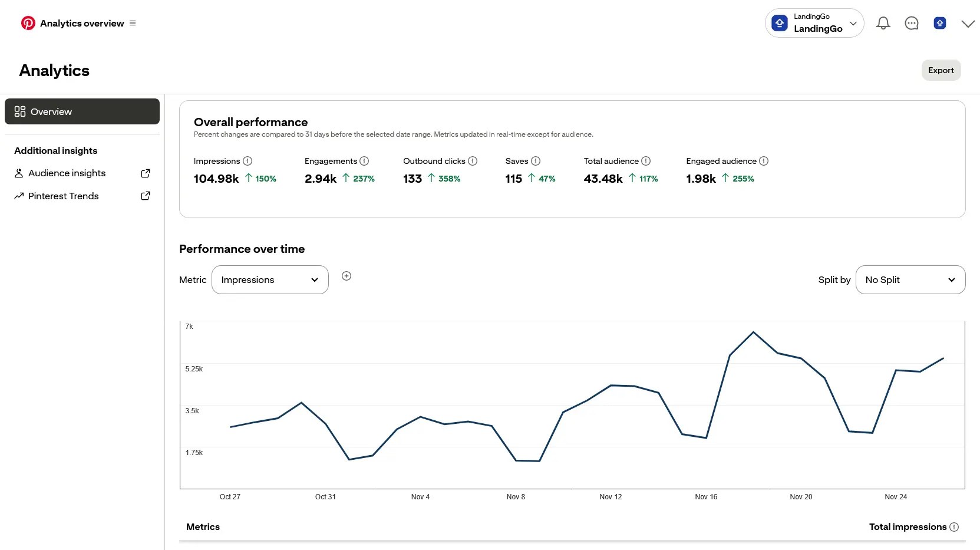This screenshot has width=980, height=550.
Task: Click the Overview grid icon
Action: (20, 111)
